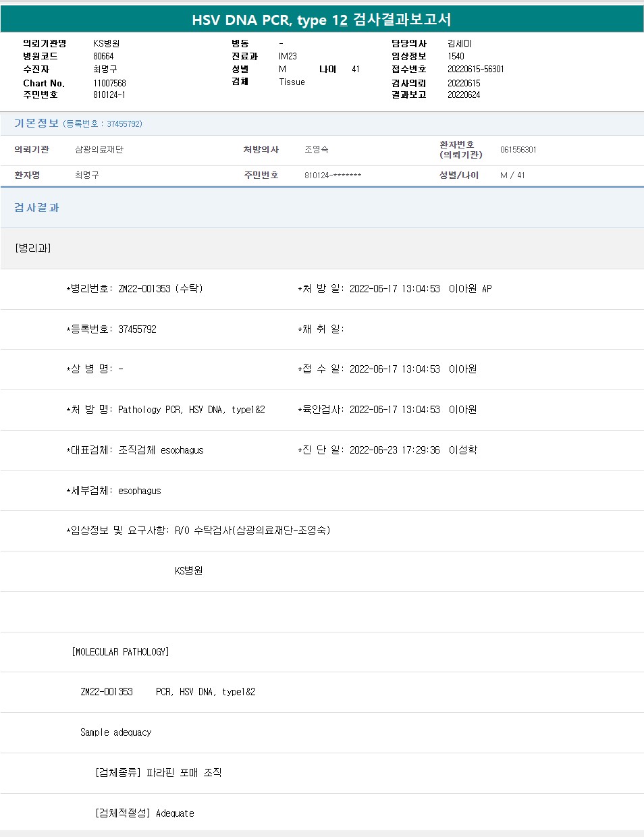
Task: Select the 접수번호 value 20220615-56301
Action: pos(475,69)
